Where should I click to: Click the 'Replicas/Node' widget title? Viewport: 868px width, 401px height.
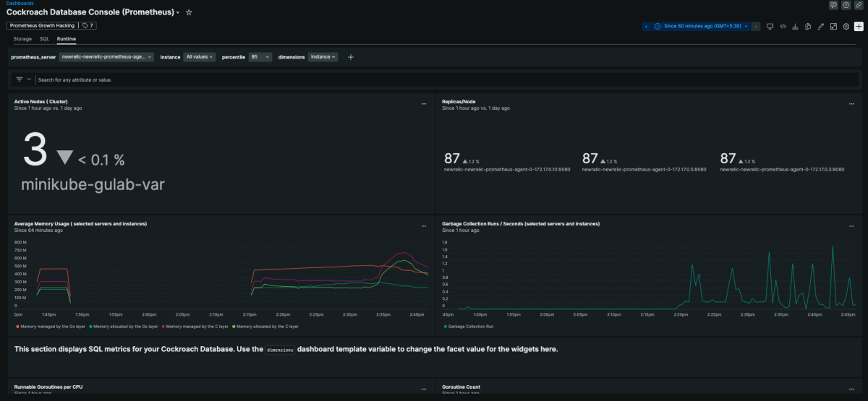458,102
